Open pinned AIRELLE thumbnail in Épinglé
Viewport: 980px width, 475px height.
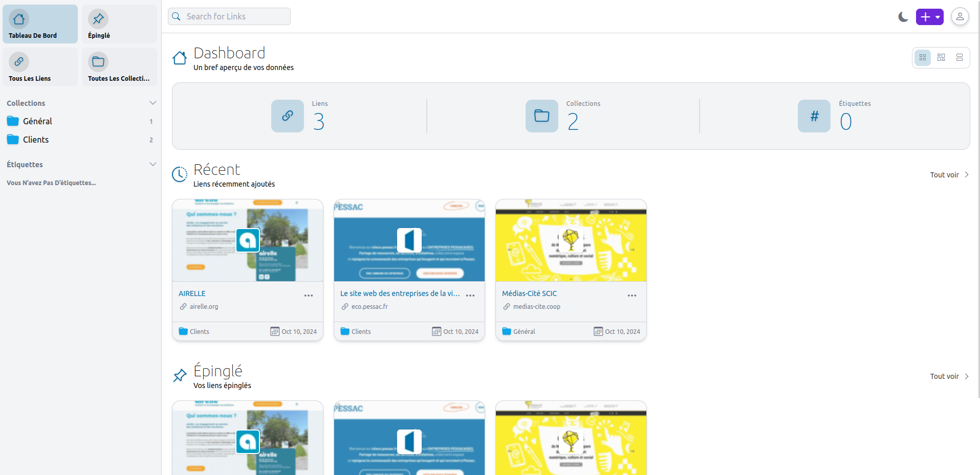coord(248,438)
